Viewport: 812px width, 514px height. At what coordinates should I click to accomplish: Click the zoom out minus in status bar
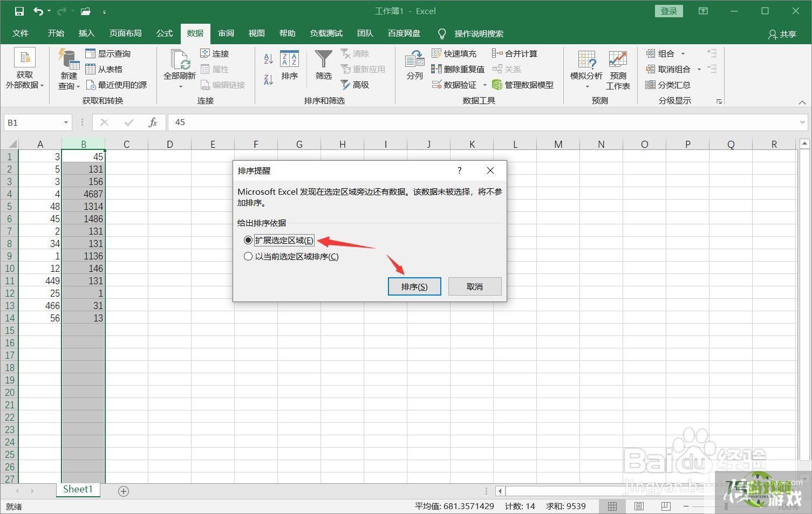[x=686, y=506]
